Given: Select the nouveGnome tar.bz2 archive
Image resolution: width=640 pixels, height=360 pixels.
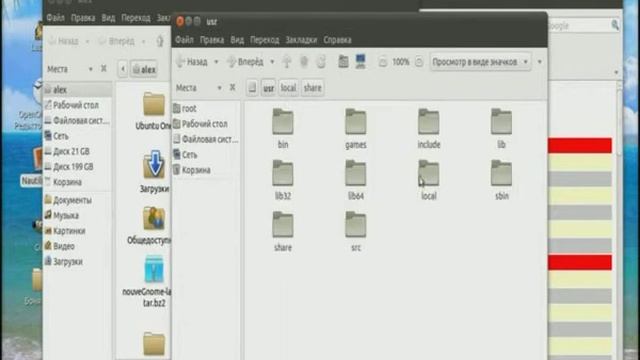Looking at the screenshot, I should coord(154,269).
